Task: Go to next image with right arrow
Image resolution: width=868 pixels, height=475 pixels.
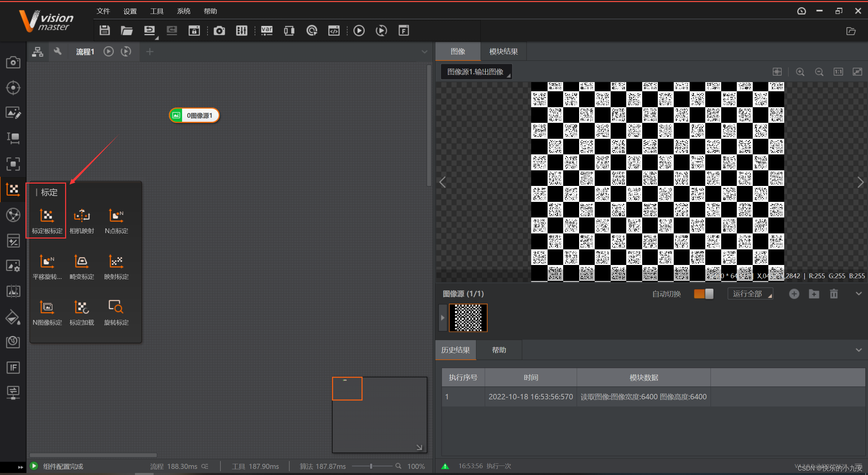Action: pos(861,182)
